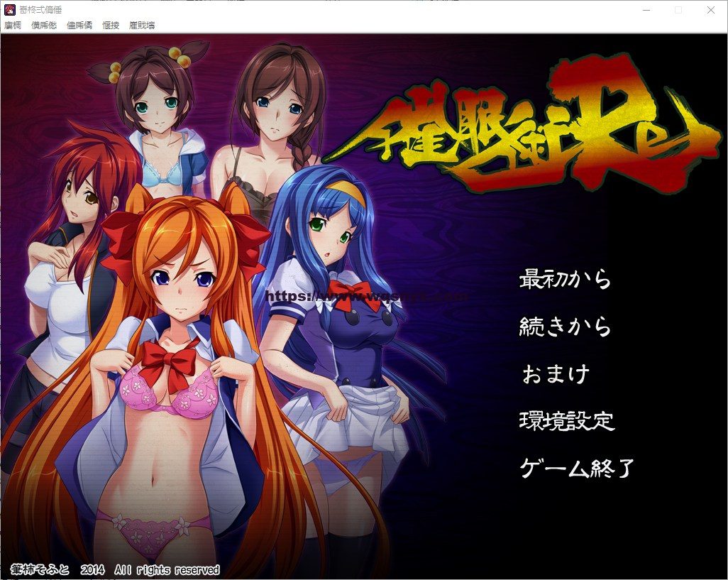This screenshot has width=728, height=580.
Task: Click the game's character icon in the title bar
Action: pos(10,10)
